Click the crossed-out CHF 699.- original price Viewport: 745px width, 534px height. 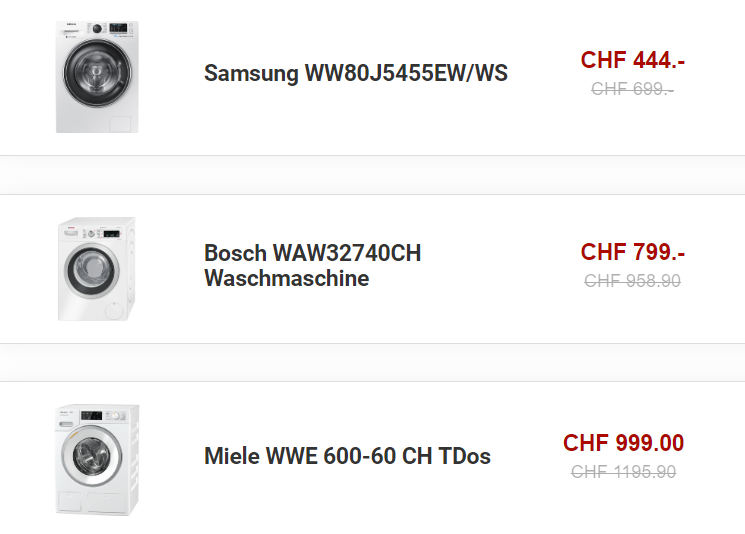coord(632,89)
